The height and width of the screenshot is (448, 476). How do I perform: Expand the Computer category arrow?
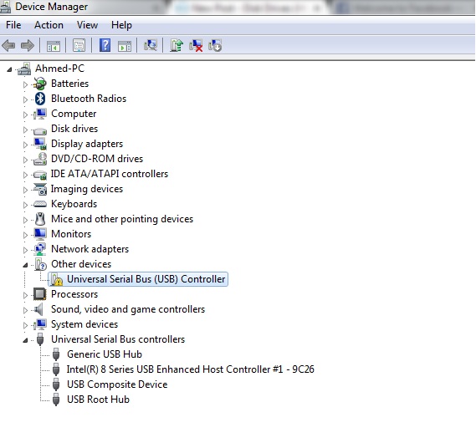[x=25, y=115]
